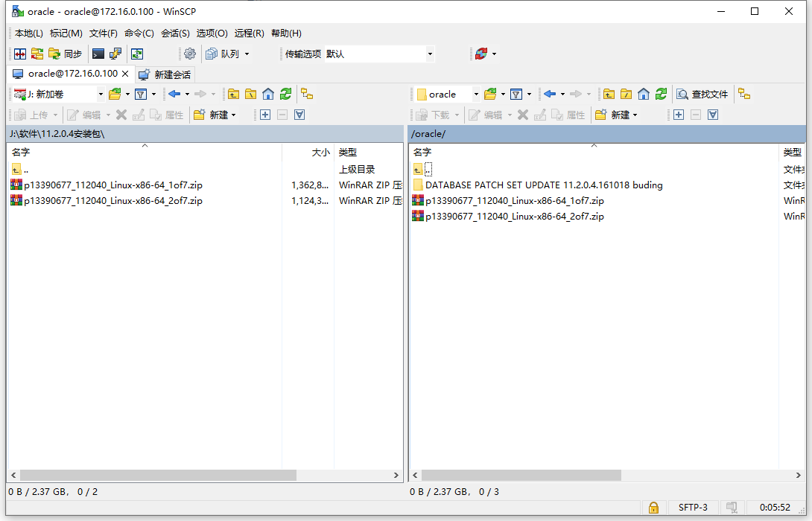Open the terminal console icon
The image size is (812, 521).
(98, 54)
